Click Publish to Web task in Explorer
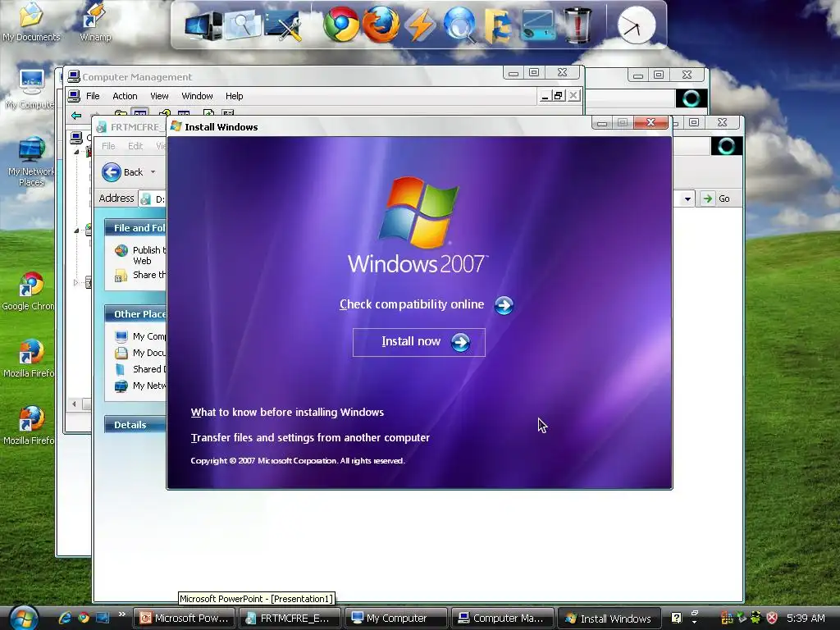This screenshot has width=840, height=630. pos(140,255)
